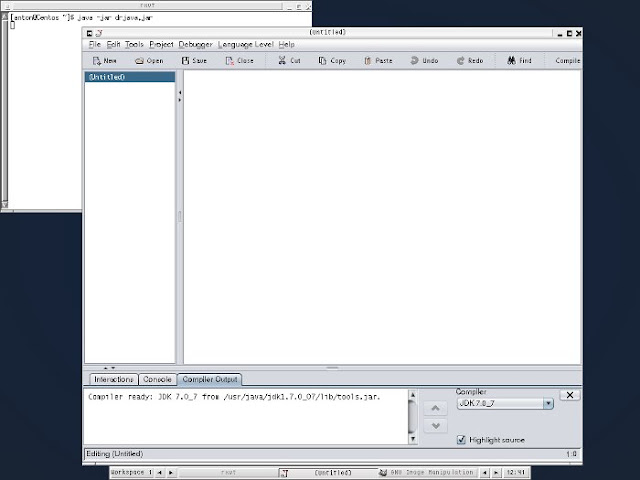Click the Java icon in the title bar

click(99, 33)
